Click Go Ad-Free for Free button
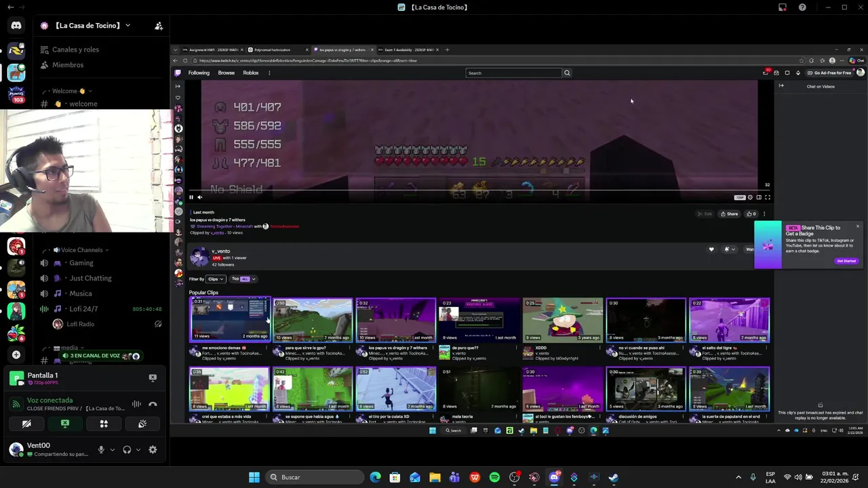The width and height of the screenshot is (868, 488). (x=829, y=73)
